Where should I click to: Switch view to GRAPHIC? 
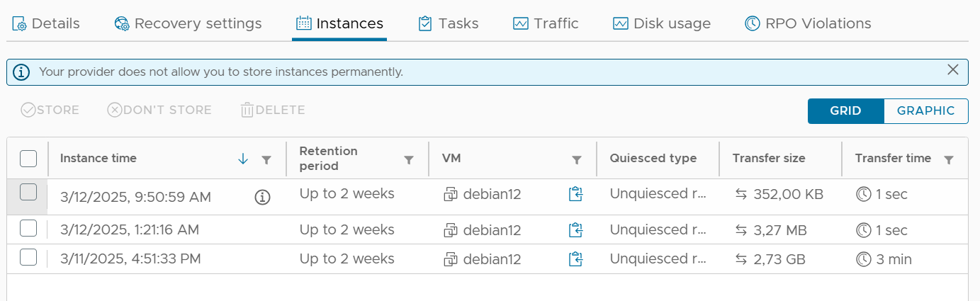(x=925, y=111)
